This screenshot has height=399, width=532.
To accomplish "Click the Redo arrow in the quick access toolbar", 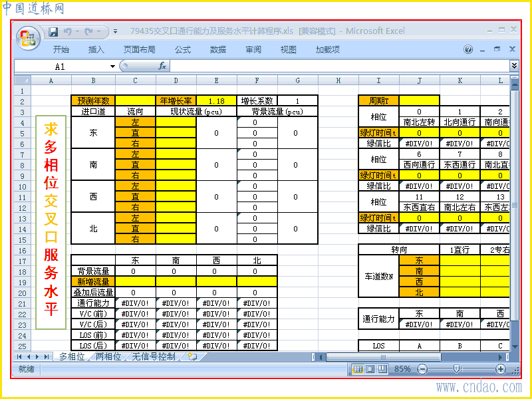I will pos(89,32).
